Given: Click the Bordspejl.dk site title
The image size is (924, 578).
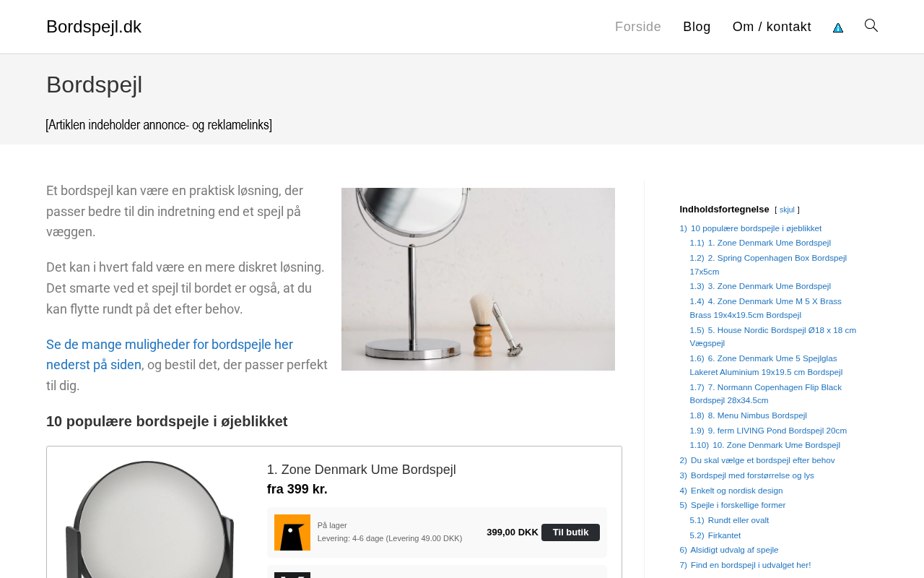Looking at the screenshot, I should 94,27.
